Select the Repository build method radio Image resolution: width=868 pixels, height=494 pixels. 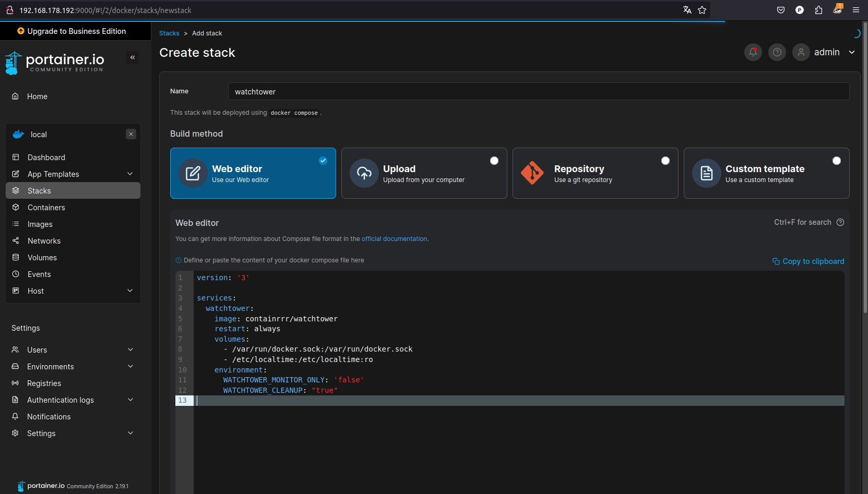[x=665, y=161]
